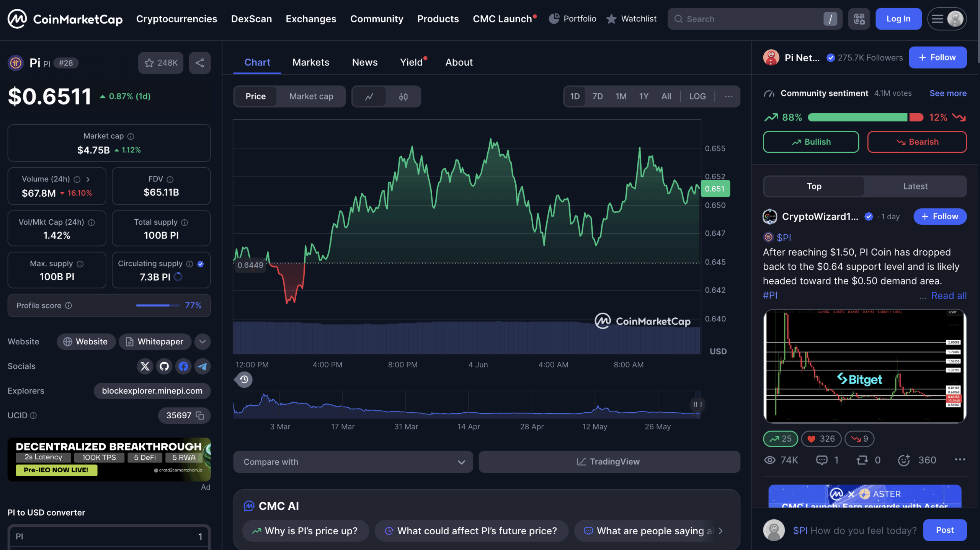
Task: Click the chart range pause handle
Action: coord(697,404)
